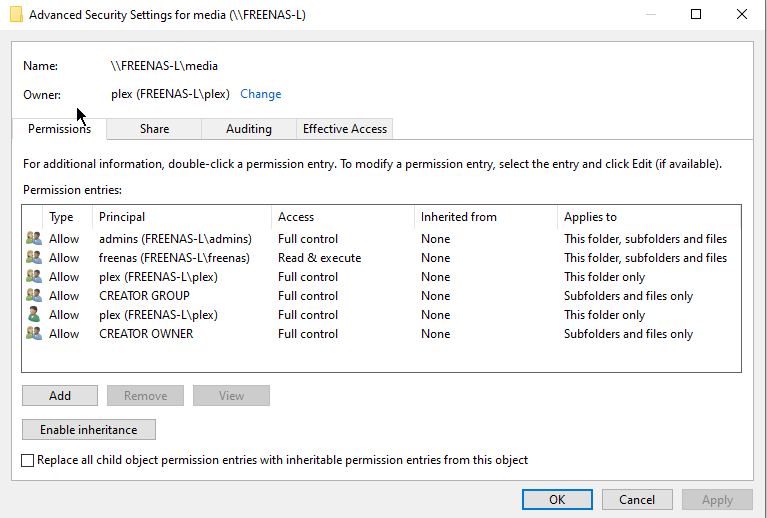This screenshot has width=767, height=518.
Task: Close the Advanced Security Settings window
Action: (x=741, y=15)
